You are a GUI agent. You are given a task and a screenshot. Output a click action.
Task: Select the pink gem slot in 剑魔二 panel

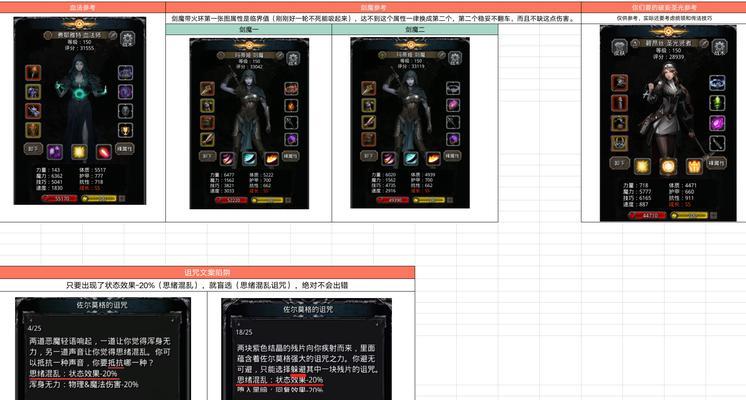[x=453, y=105]
